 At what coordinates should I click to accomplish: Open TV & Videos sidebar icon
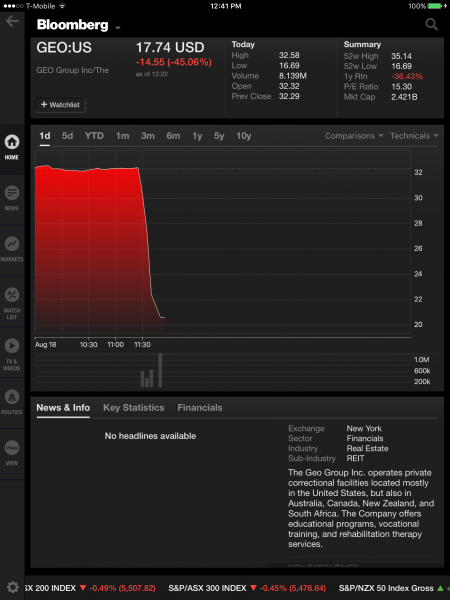click(x=12, y=354)
